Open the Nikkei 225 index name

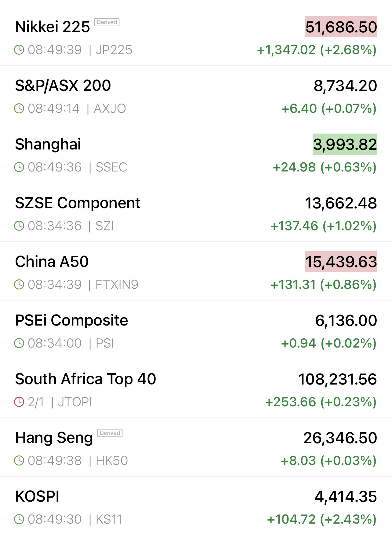click(53, 27)
